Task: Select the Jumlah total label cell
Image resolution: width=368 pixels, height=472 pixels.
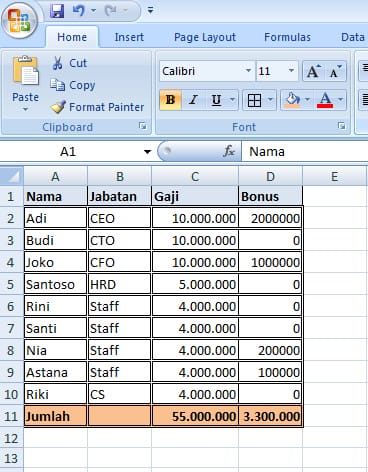Action: (55, 416)
